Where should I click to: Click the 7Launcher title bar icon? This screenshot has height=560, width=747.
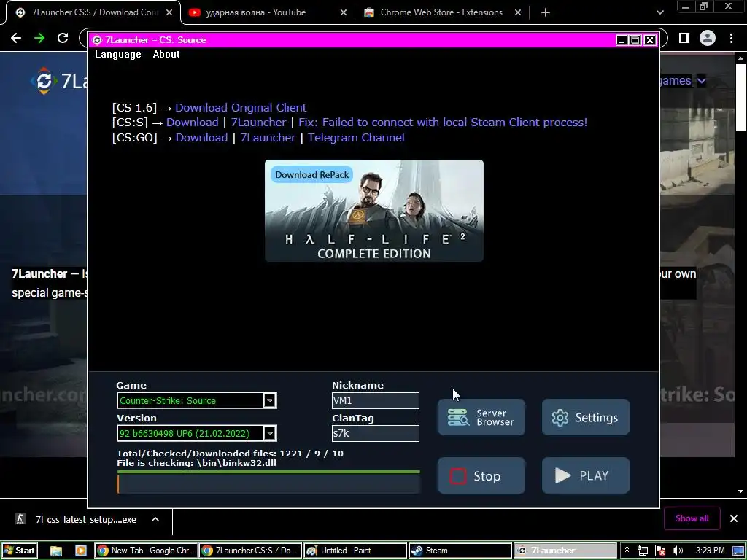(x=97, y=40)
